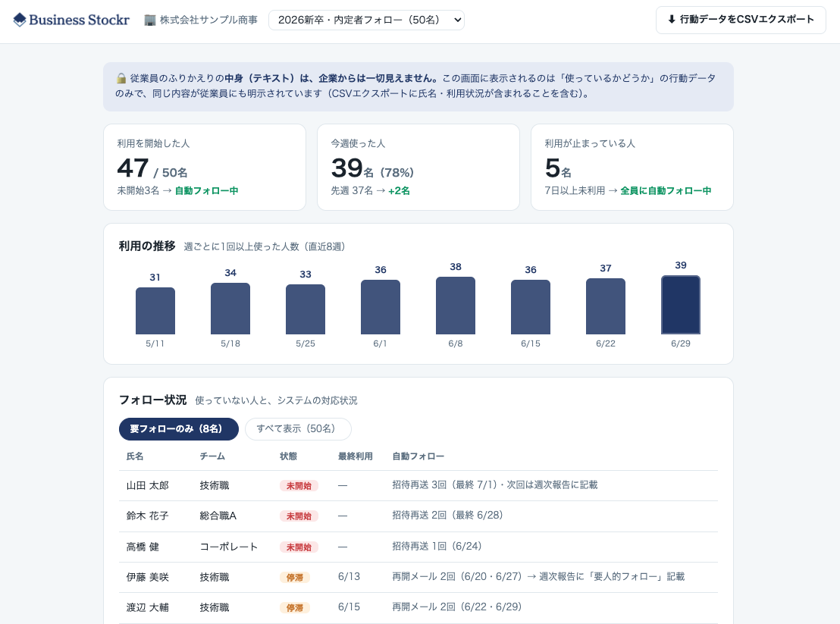Select the 6/1 bar in the chart
This screenshot has width=840, height=624.
coord(381,307)
